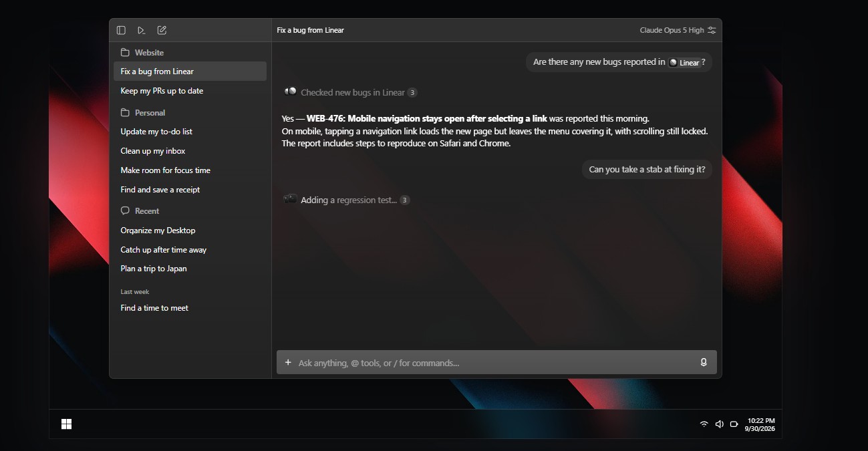The width and height of the screenshot is (868, 451).
Task: Click the Fix a bug from Linear title
Action: [x=310, y=30]
